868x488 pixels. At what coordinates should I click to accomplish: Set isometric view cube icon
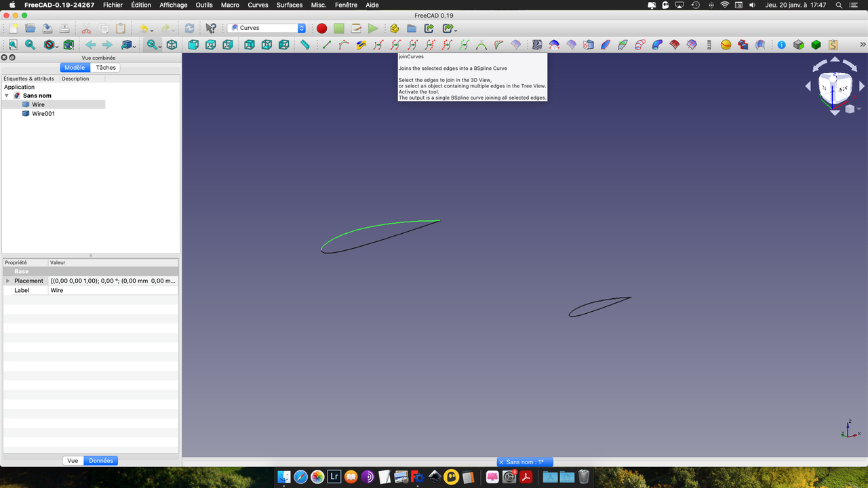[x=172, y=45]
